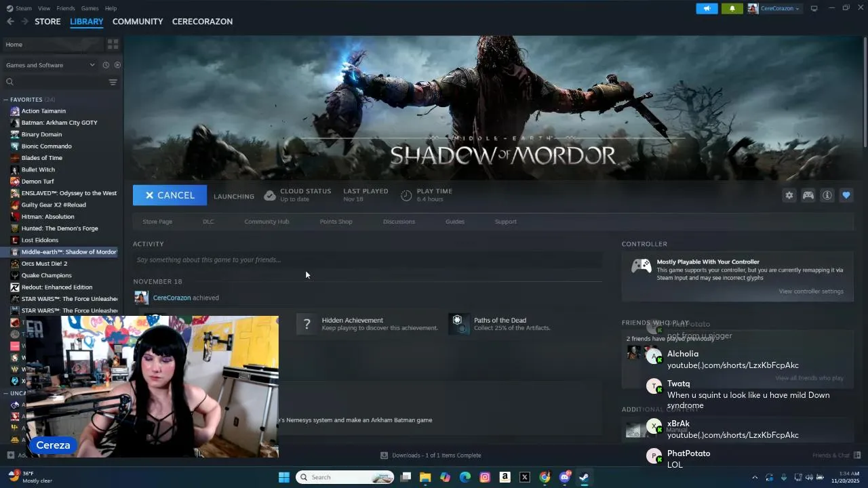Select Quake Champions in library
Viewport: 868px width, 488px height.
point(46,275)
